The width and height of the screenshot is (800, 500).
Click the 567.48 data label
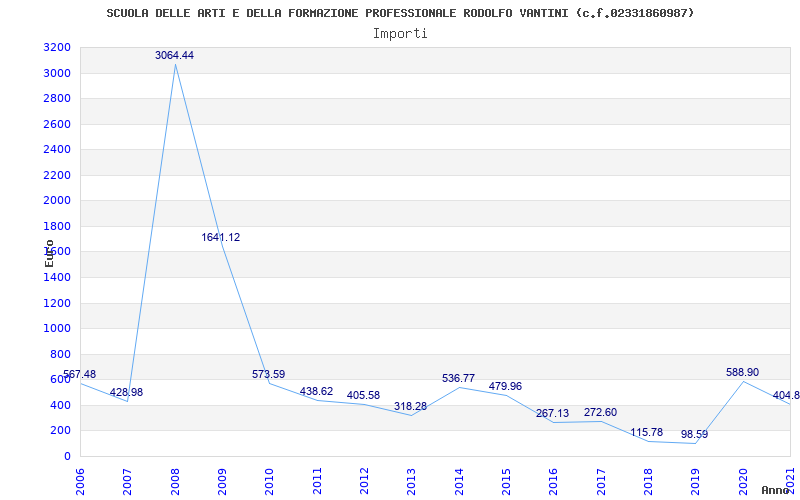(x=79, y=374)
